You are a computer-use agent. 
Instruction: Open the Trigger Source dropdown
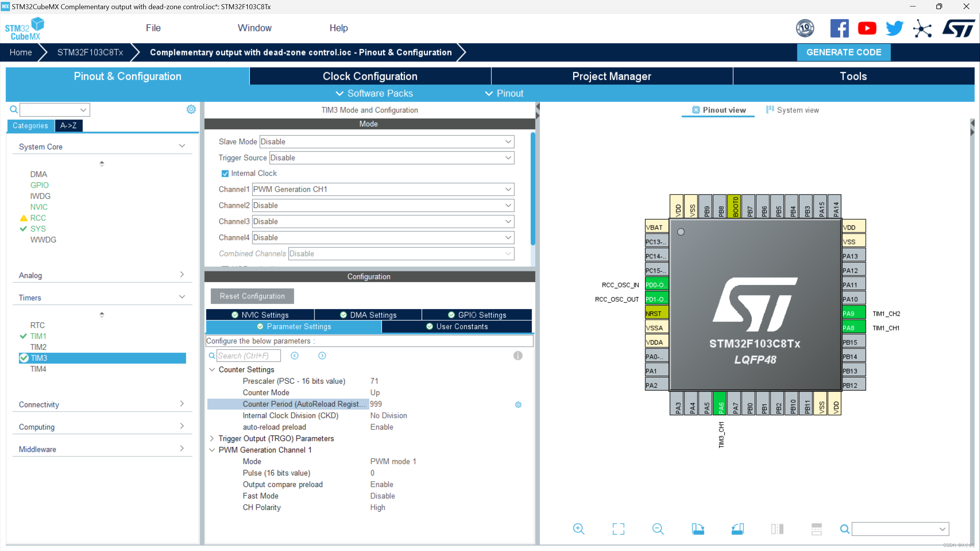[392, 158]
